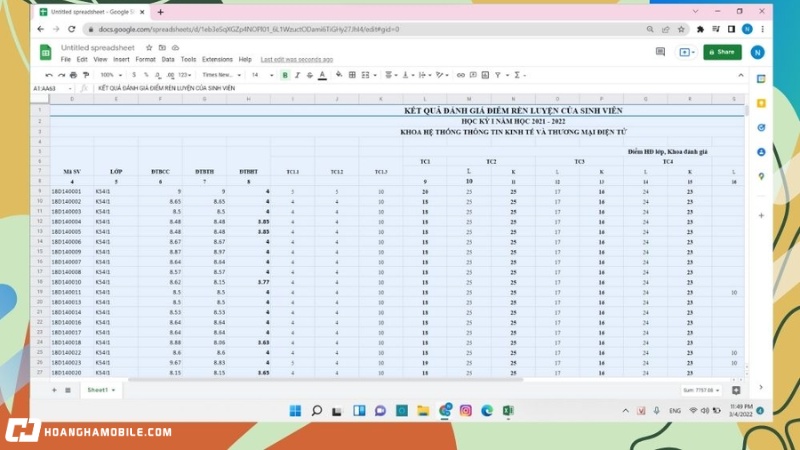The width and height of the screenshot is (800, 450).
Task: Open the Sum 7757.06 dropdown
Action: click(701, 390)
